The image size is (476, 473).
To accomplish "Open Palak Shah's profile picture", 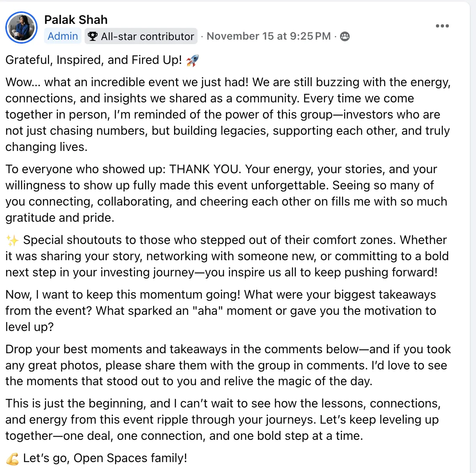I will pyautogui.click(x=21, y=28).
